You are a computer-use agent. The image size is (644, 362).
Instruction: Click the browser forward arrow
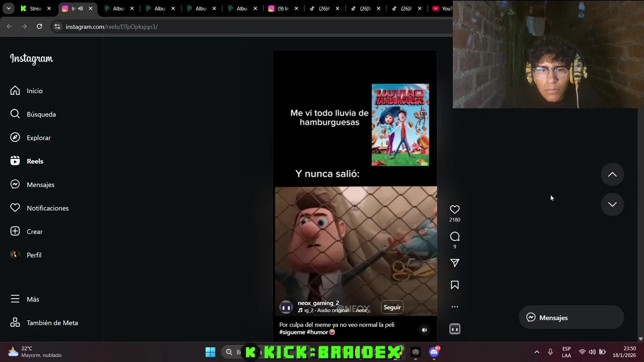point(24,26)
